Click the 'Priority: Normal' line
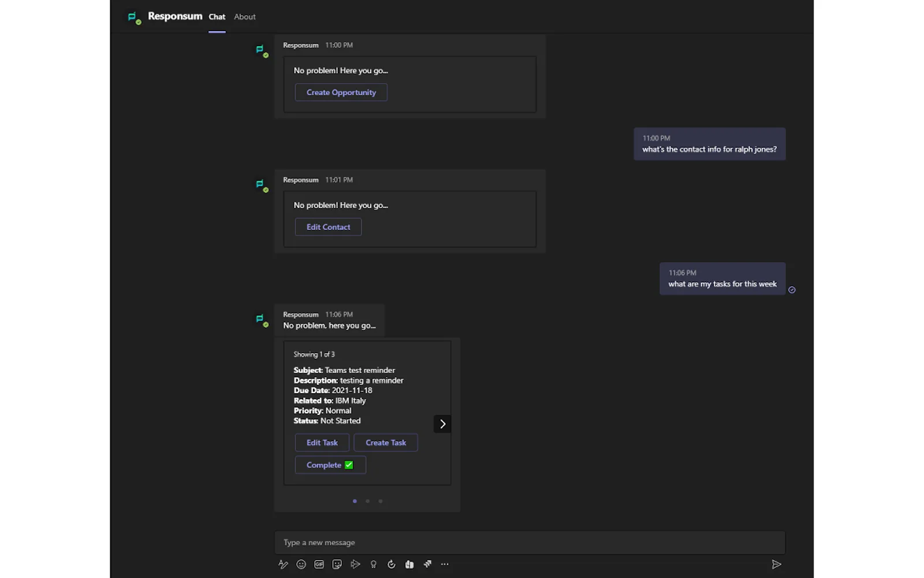The image size is (924, 578). coord(322,411)
